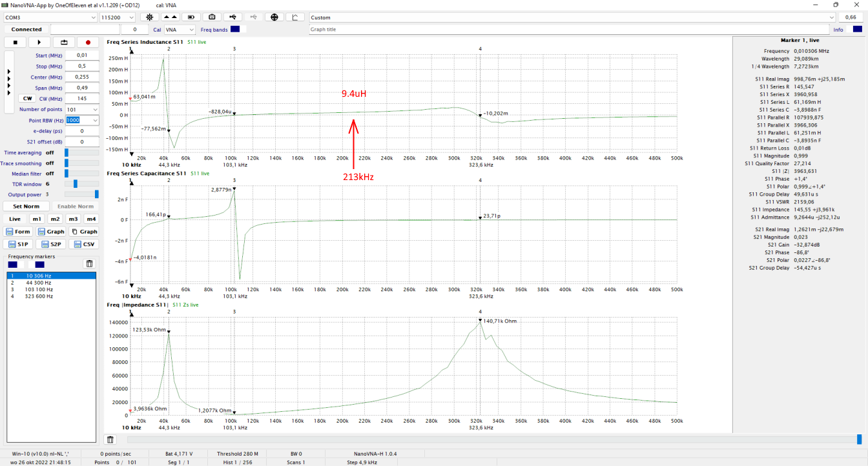Image resolution: width=868 pixels, height=466 pixels.
Task: Save an S1P file
Action: 18,244
